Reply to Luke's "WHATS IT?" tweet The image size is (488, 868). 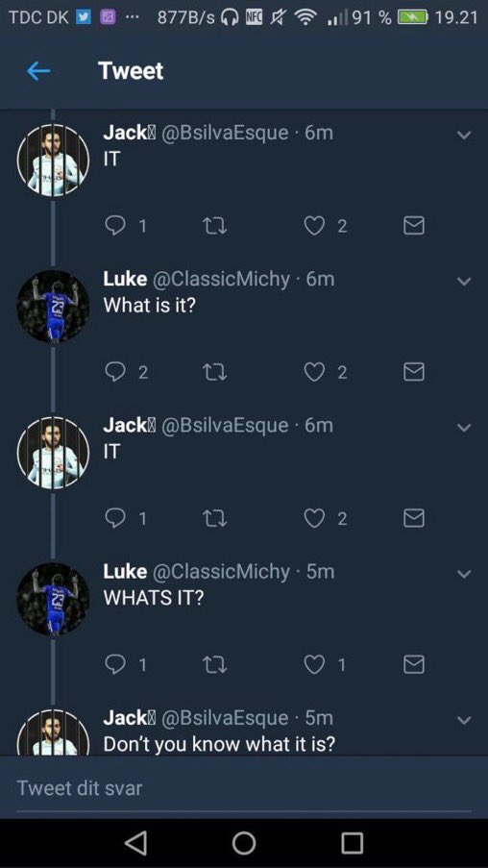point(115,664)
